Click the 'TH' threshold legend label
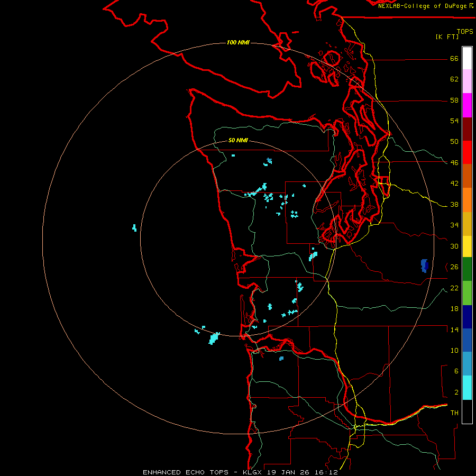 point(454,413)
